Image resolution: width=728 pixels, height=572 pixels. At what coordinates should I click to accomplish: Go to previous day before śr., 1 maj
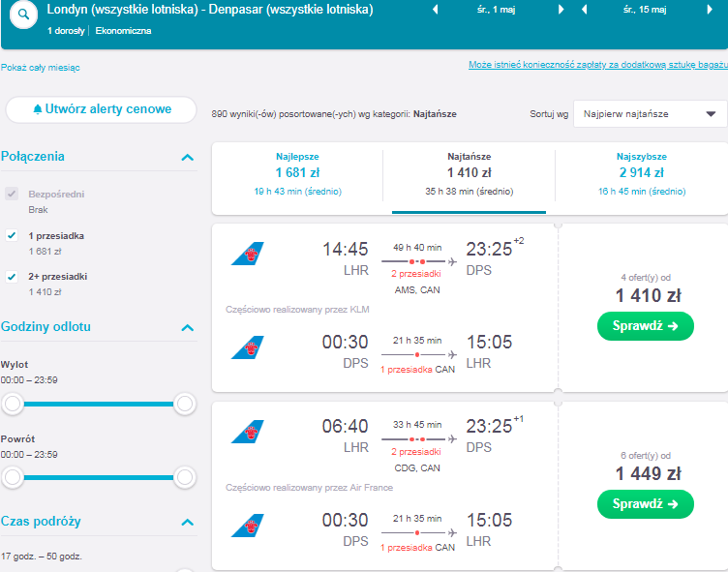point(435,10)
